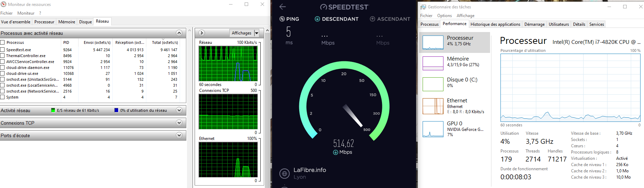Expand the Activité réseau section

tap(179, 110)
